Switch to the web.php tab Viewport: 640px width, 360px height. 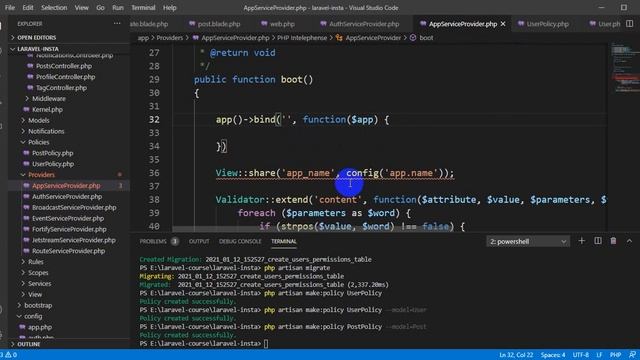pos(278,24)
